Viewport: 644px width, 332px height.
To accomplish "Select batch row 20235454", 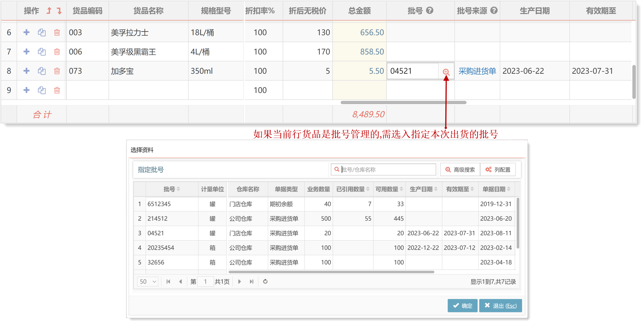I will tap(324, 248).
